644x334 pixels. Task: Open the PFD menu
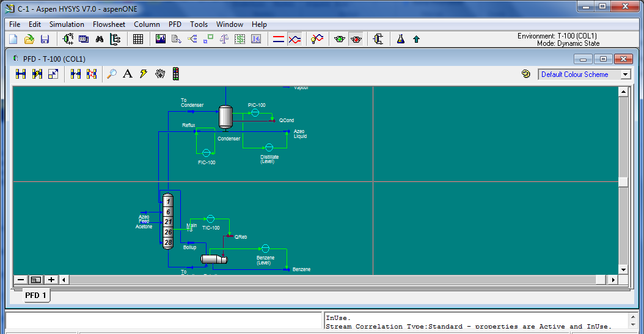point(175,24)
